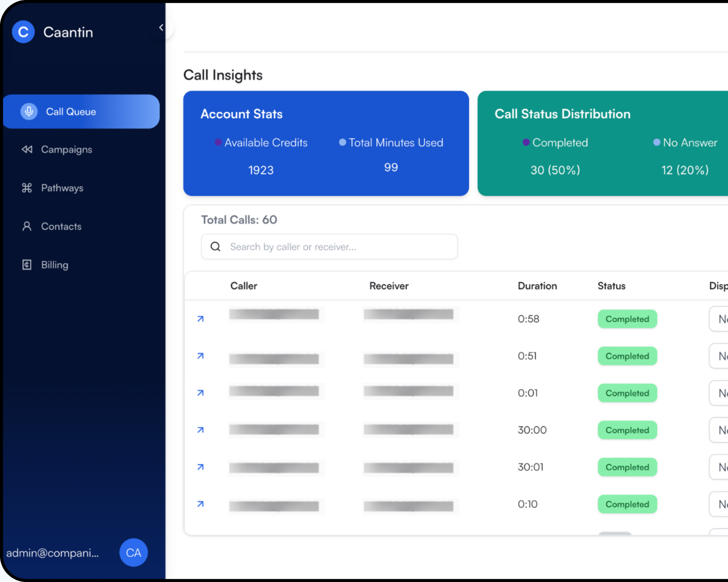The height and width of the screenshot is (582, 728).
Task: Click the search magnifier icon
Action: [x=215, y=247]
